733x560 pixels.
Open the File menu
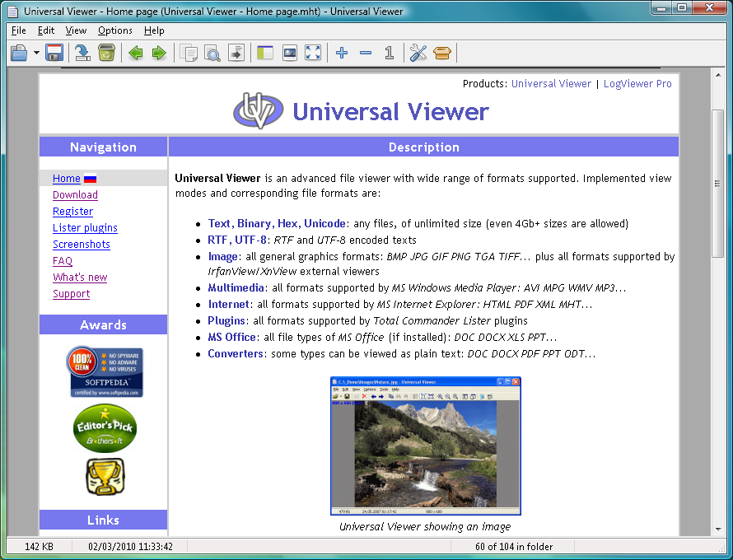(18, 30)
